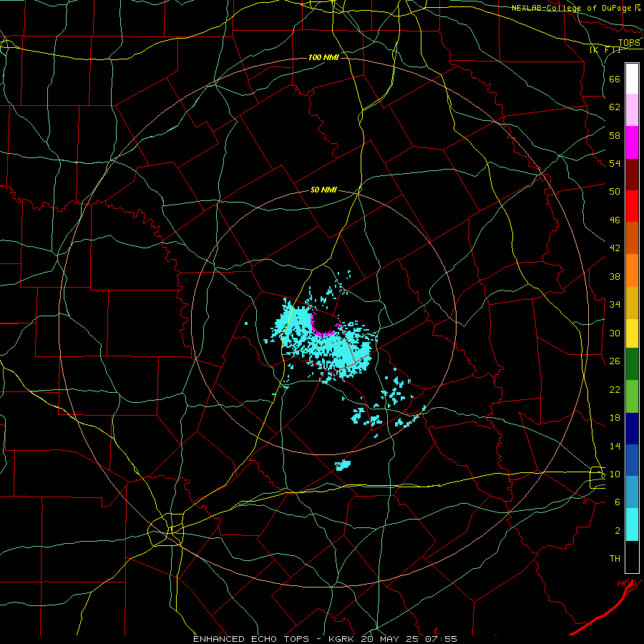
Task: Click the bright yellow legend swatch
Action: pos(632,333)
